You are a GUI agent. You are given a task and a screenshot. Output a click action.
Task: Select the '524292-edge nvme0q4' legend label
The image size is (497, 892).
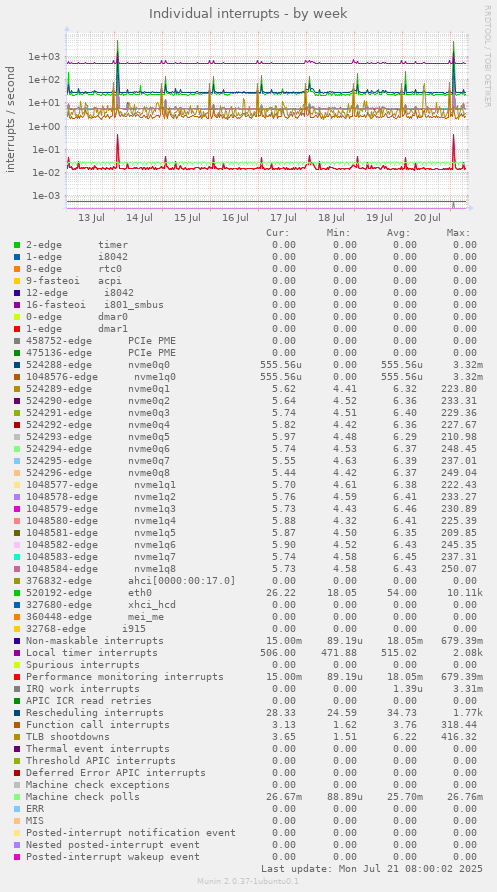98,424
